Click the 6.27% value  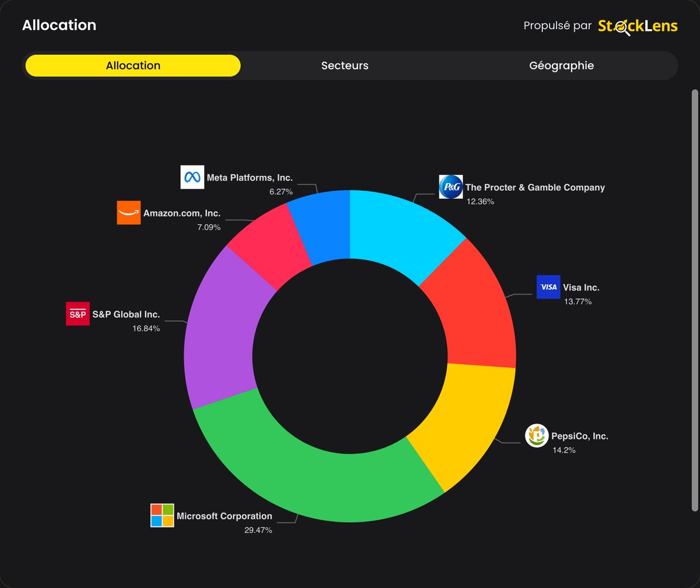pos(281,191)
